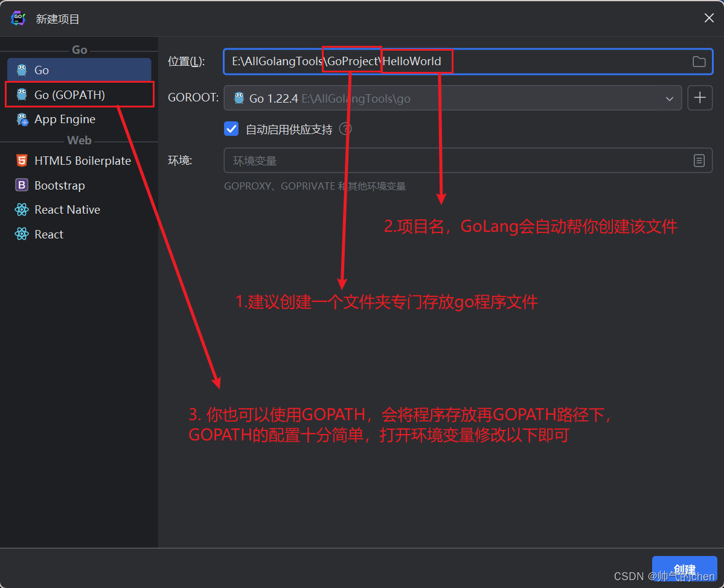Focus the 位置 location path field

(x=468, y=62)
